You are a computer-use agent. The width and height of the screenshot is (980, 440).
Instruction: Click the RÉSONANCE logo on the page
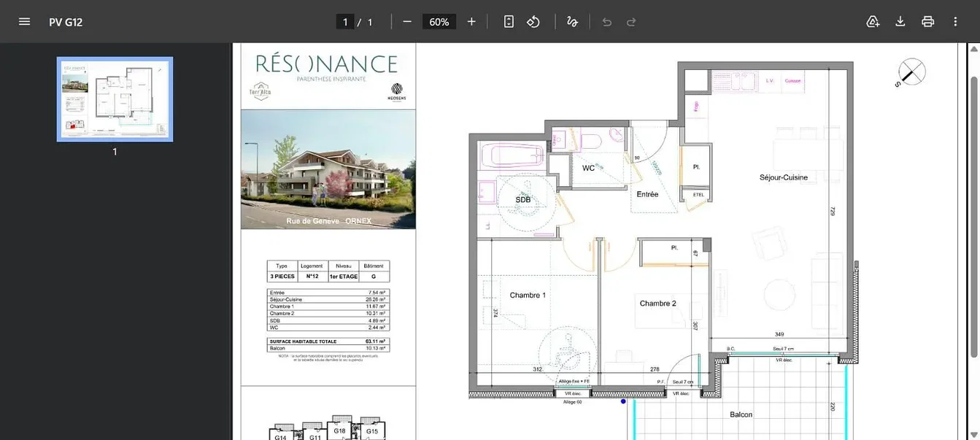coord(327,63)
